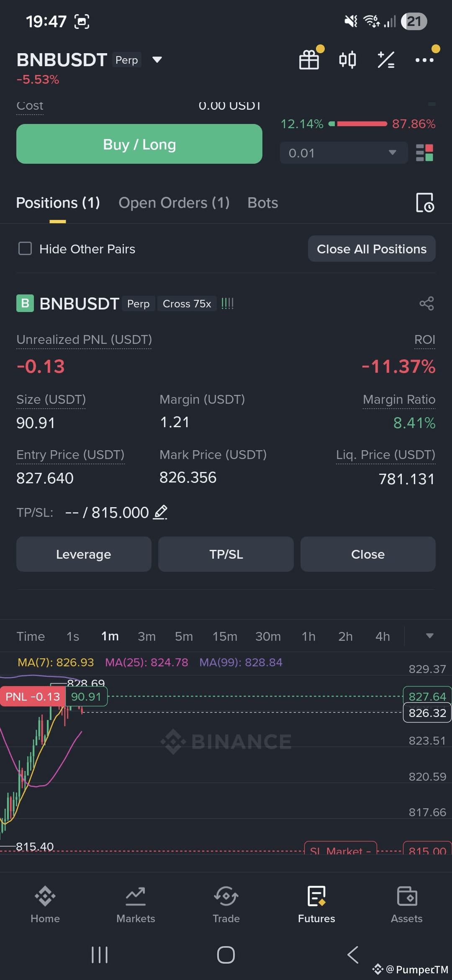Tap the Entry Price (USDT) label
Viewport: 452px width, 980px height.
70,455
